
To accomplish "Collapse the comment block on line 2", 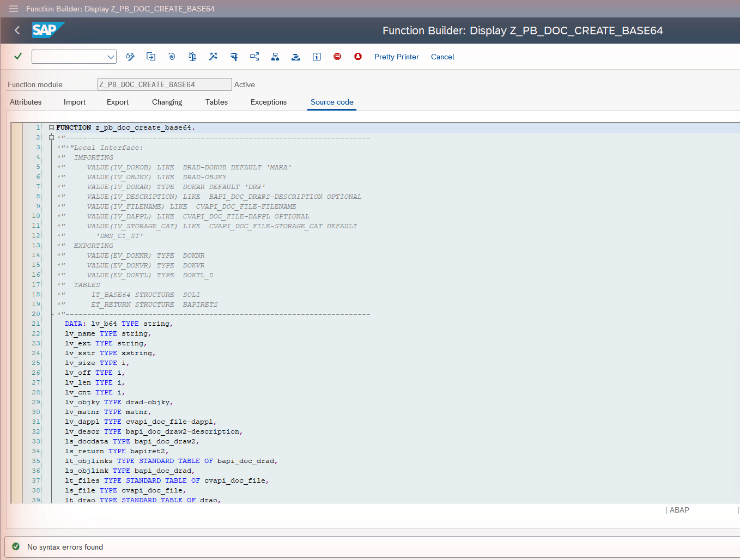I will 51,137.
